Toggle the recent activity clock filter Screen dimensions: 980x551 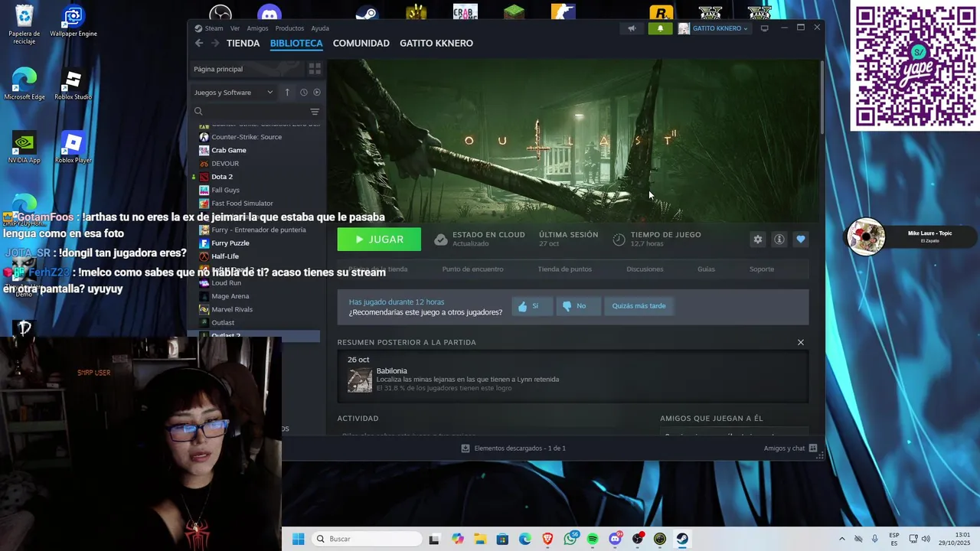tap(303, 92)
